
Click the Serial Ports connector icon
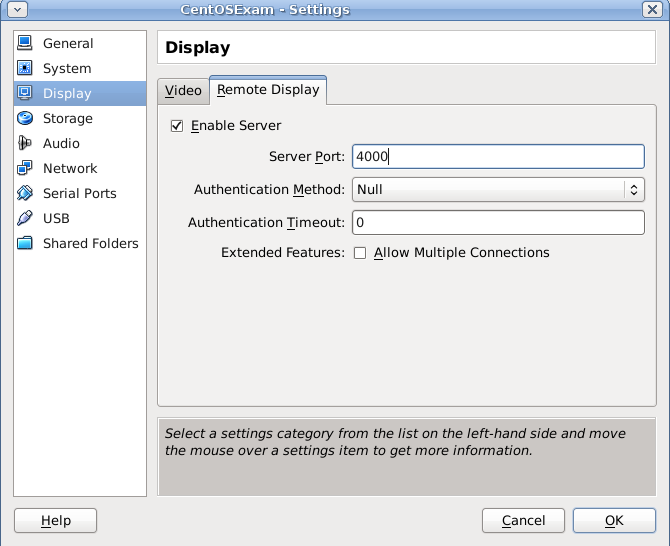point(25,194)
